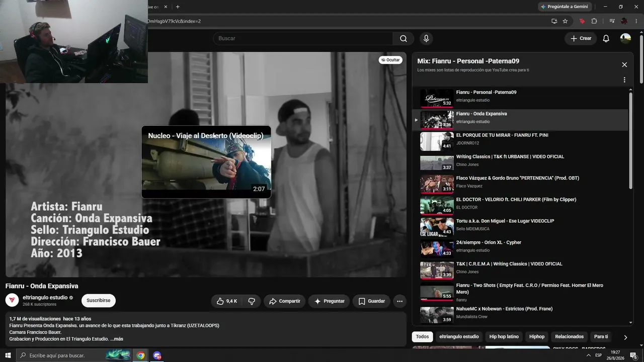The height and width of the screenshot is (362, 644).
Task: Open the red Tp extension
Action: click(582, 21)
